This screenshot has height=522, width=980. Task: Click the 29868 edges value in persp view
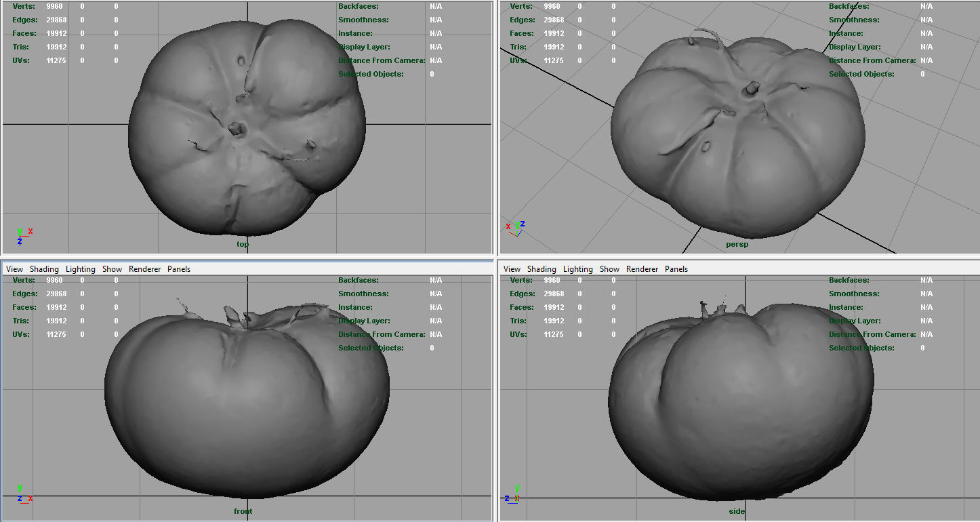(554, 20)
